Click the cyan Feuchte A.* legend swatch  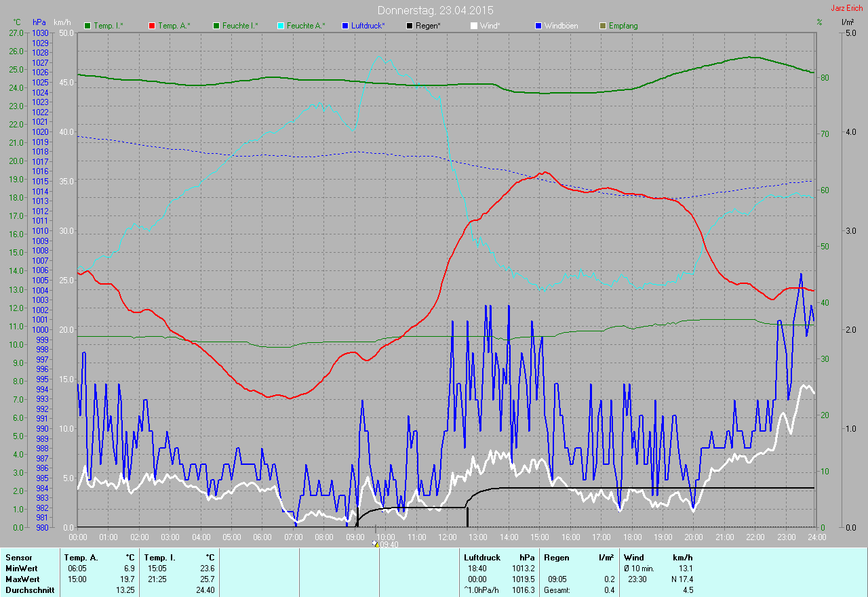(x=281, y=26)
